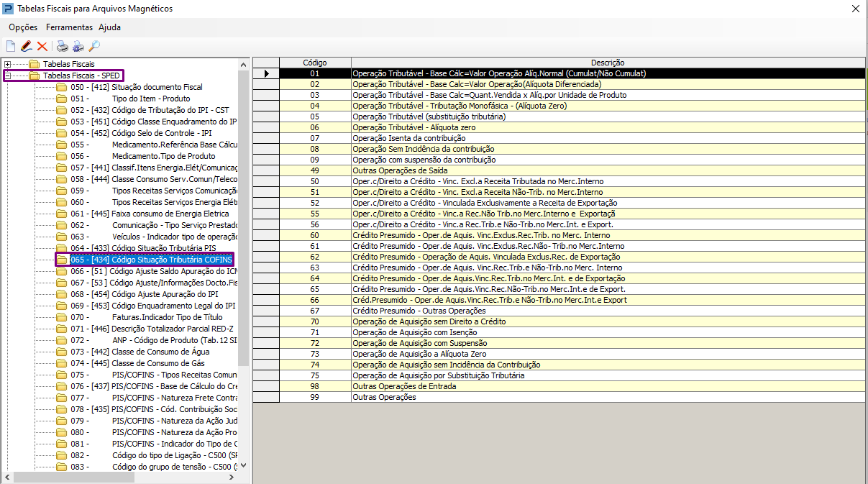Select row 'Operação Tributável - Alíquota zero'

coord(608,127)
